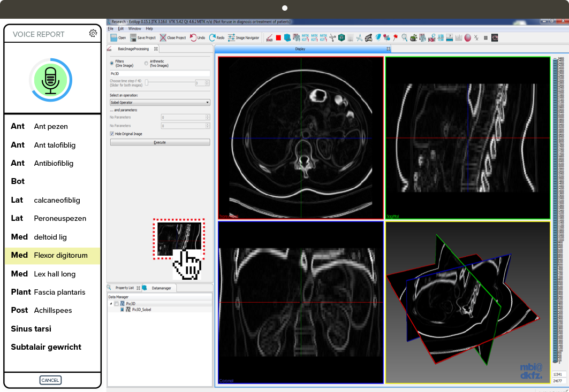Click the Undo arrow icon

pyautogui.click(x=193, y=37)
